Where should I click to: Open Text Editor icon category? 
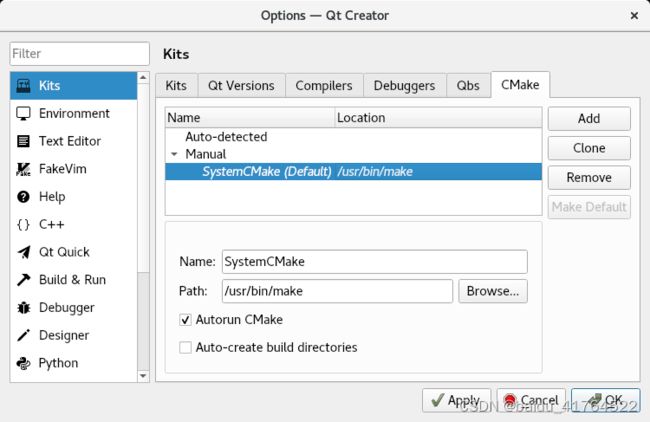pos(23,141)
